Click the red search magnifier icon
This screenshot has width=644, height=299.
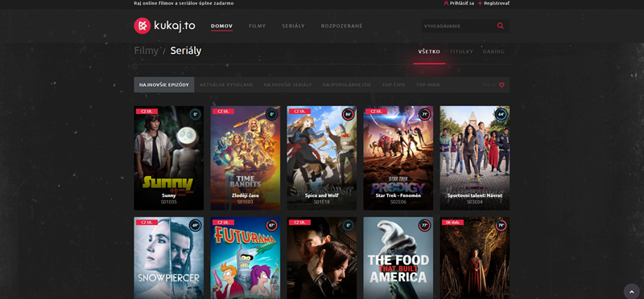(500, 26)
